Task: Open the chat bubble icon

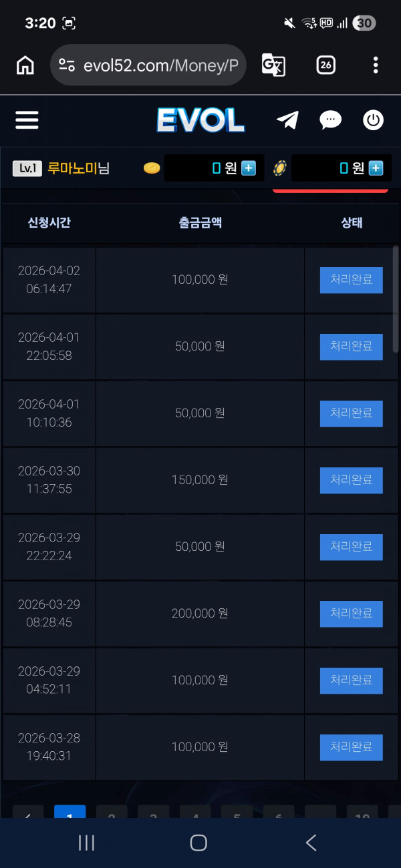Action: [x=330, y=120]
